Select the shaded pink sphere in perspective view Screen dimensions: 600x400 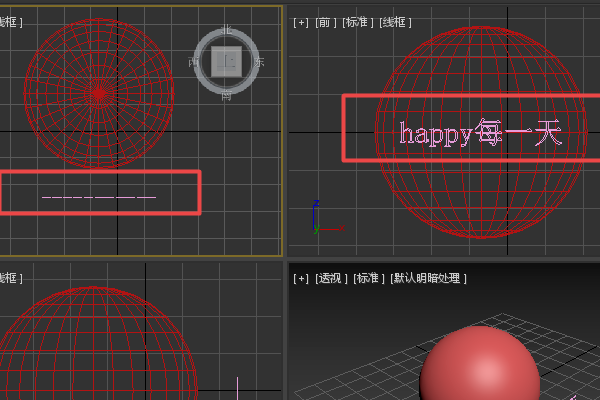pyautogui.click(x=480, y=365)
